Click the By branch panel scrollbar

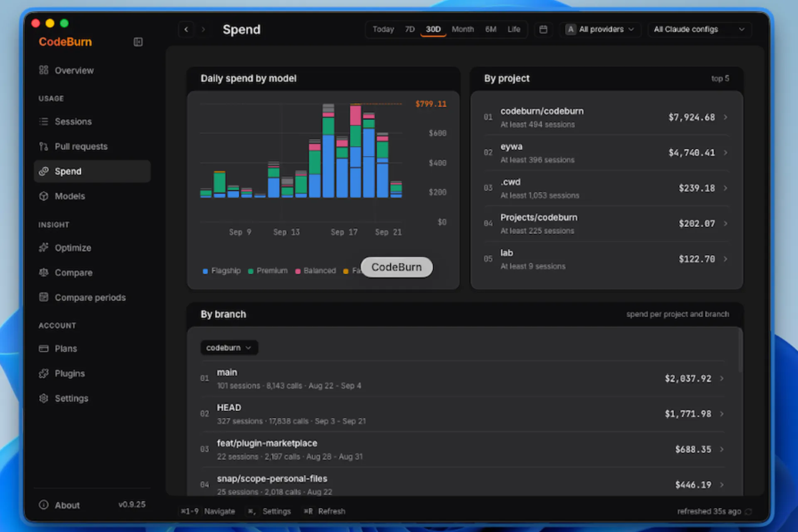740,350
